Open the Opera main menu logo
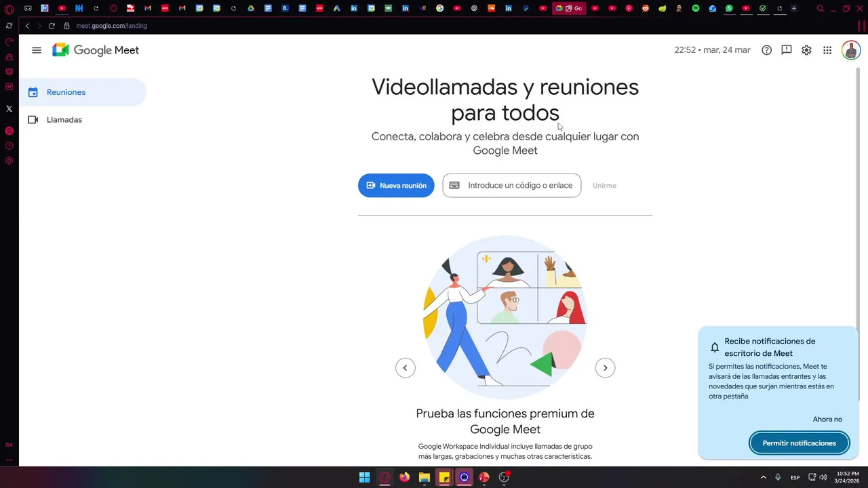The image size is (868, 488). click(9, 9)
